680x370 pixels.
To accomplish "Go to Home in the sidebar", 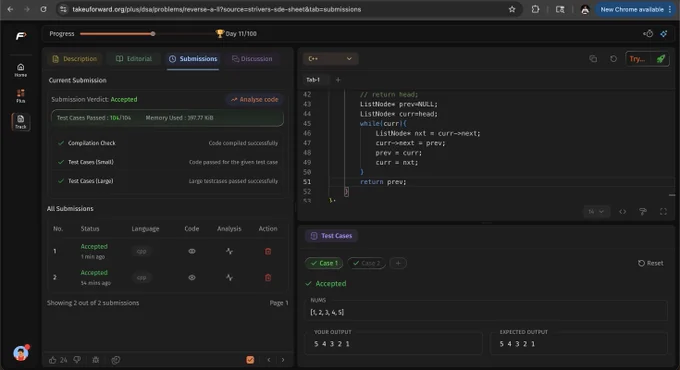I will coord(20,70).
